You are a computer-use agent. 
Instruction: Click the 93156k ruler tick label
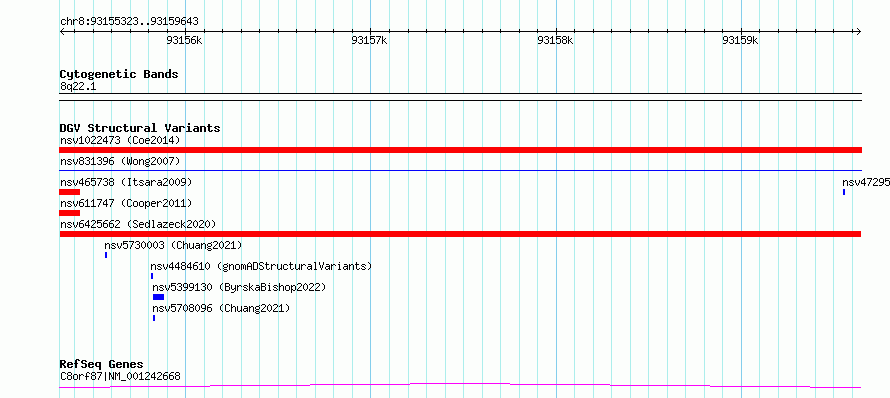click(x=184, y=40)
